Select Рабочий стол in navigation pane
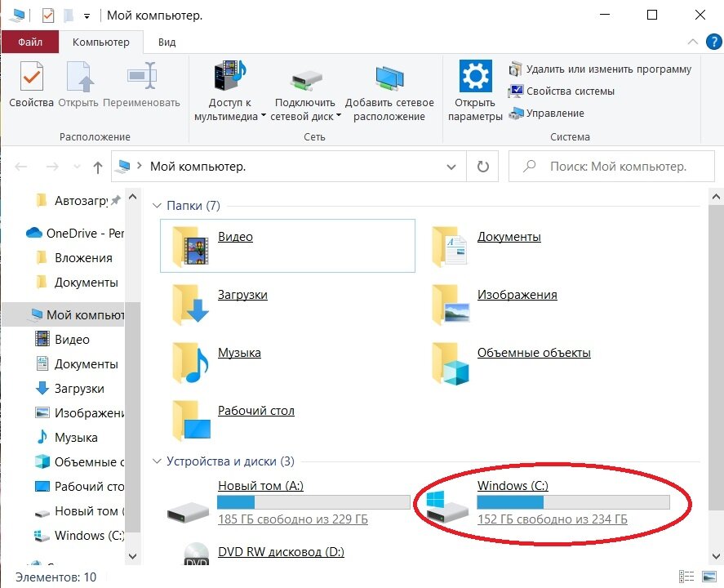Screen dimensions: 724x588 (78, 487)
